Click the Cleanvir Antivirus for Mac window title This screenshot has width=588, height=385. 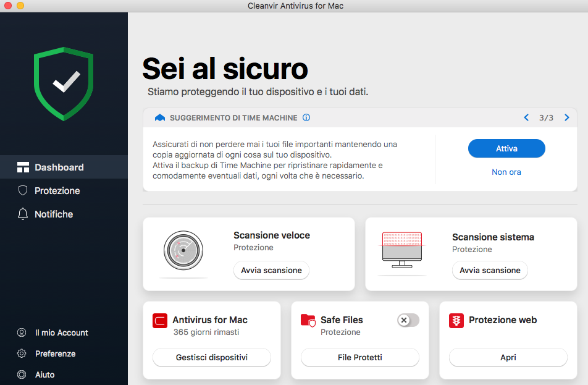pyautogui.click(x=295, y=6)
